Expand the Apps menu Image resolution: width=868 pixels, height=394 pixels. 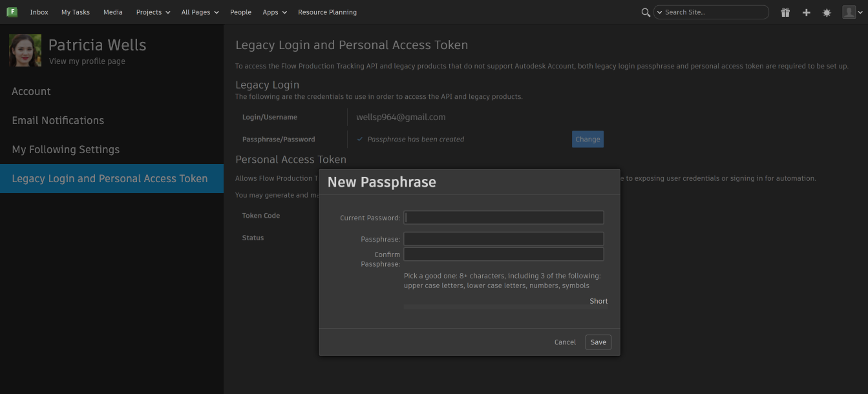pos(274,12)
